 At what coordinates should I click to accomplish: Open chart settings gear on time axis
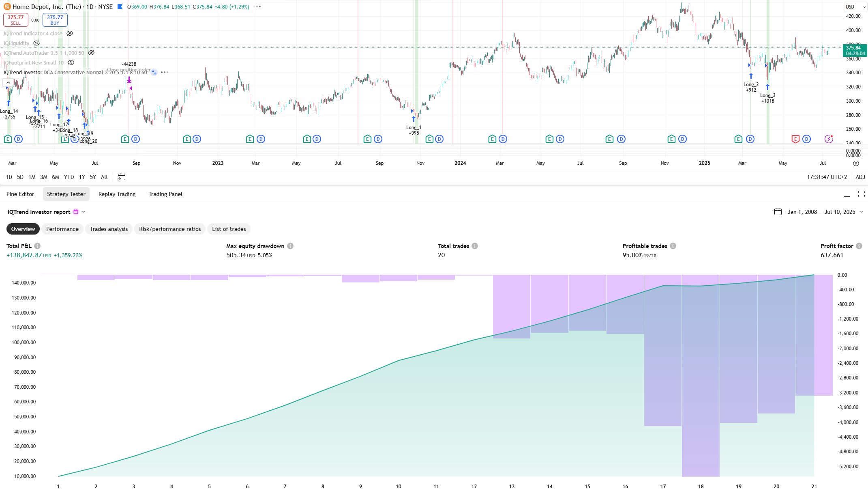pyautogui.click(x=856, y=163)
